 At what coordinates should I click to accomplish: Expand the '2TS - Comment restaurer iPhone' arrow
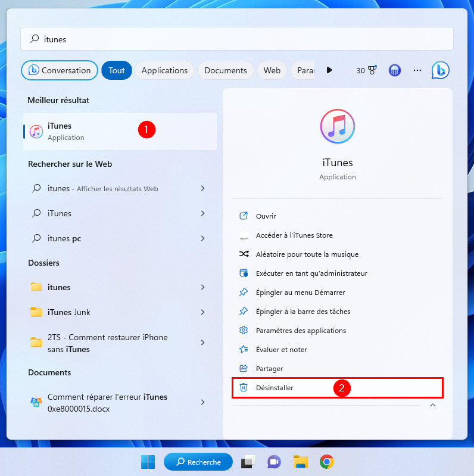tap(202, 343)
